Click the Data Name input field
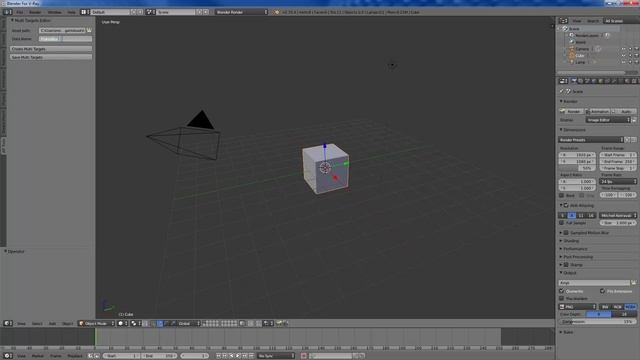This screenshot has width=640, height=360. [65, 39]
